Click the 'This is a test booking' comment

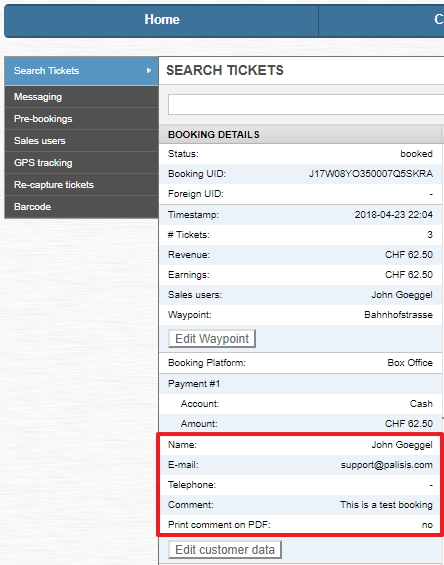[x=386, y=505]
